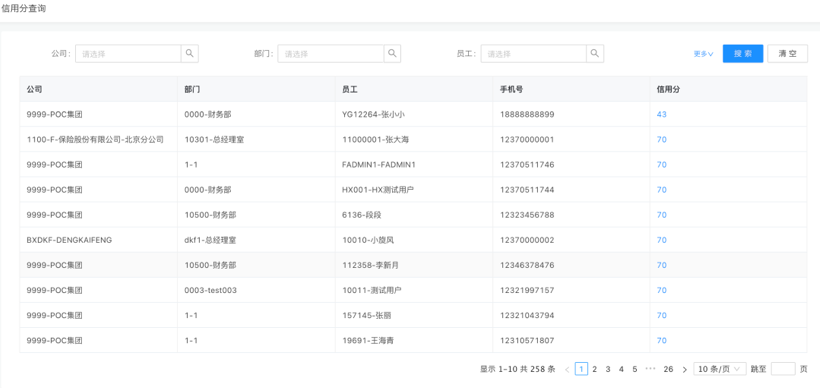The image size is (820, 388).
Task: Focus the 员工 select input
Action: 533,53
